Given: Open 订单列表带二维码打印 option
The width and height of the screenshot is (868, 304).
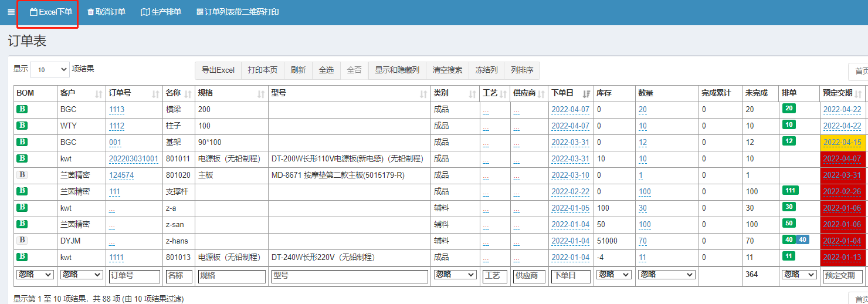Looking at the screenshot, I should point(238,12).
